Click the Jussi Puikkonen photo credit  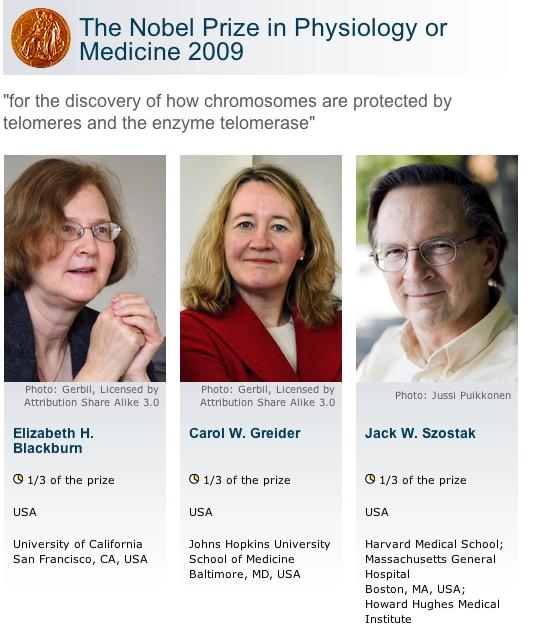point(453,395)
